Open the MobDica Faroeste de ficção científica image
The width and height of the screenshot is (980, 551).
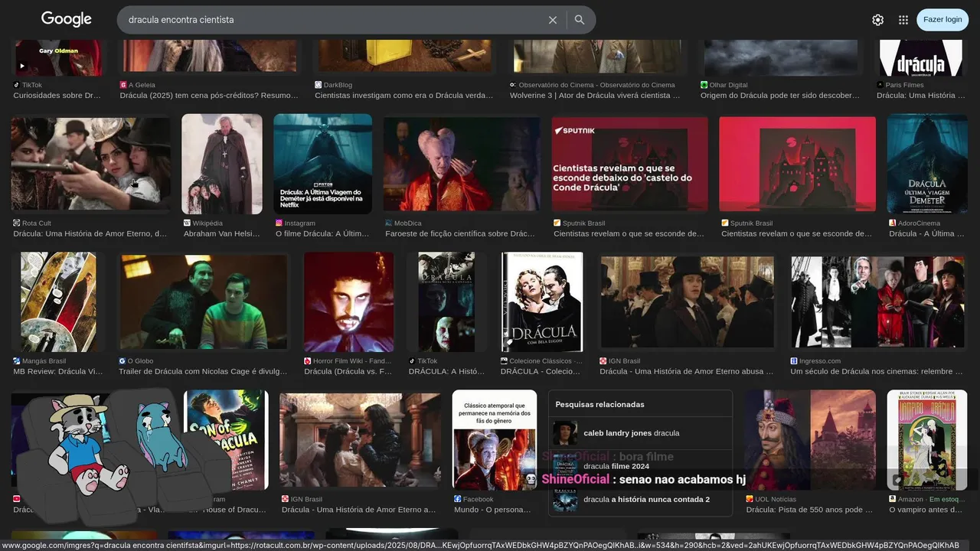462,164
